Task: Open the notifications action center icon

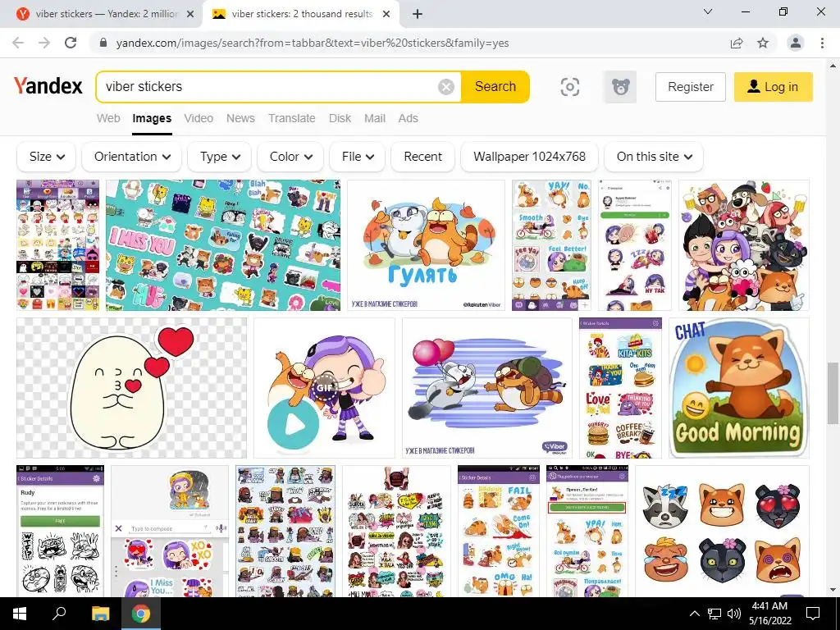Action: (x=813, y=614)
